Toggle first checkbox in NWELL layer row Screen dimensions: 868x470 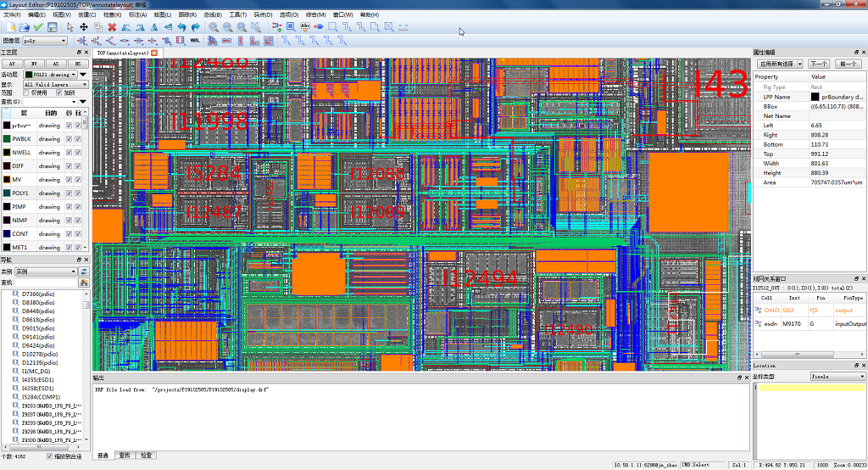tap(70, 153)
